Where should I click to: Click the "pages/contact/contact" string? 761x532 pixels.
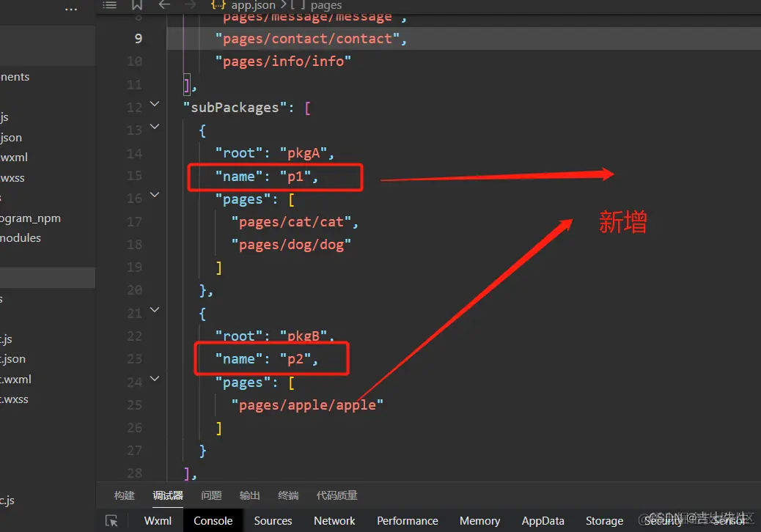[307, 38]
